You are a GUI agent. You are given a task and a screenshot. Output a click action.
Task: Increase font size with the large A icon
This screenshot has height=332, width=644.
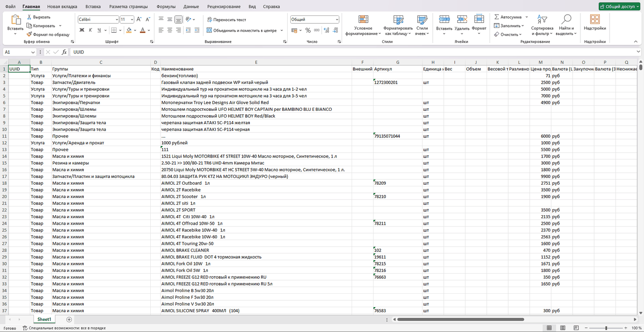coord(139,19)
